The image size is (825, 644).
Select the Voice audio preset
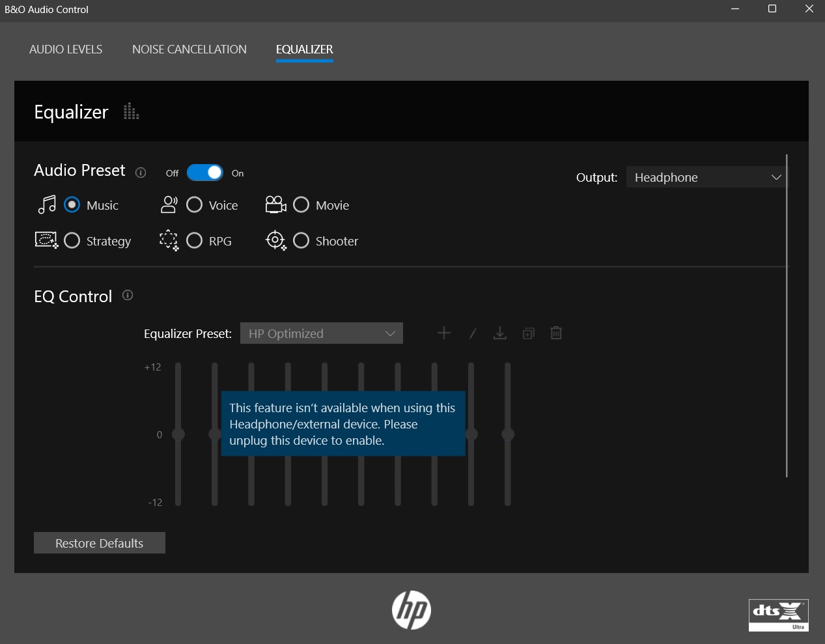click(x=195, y=204)
